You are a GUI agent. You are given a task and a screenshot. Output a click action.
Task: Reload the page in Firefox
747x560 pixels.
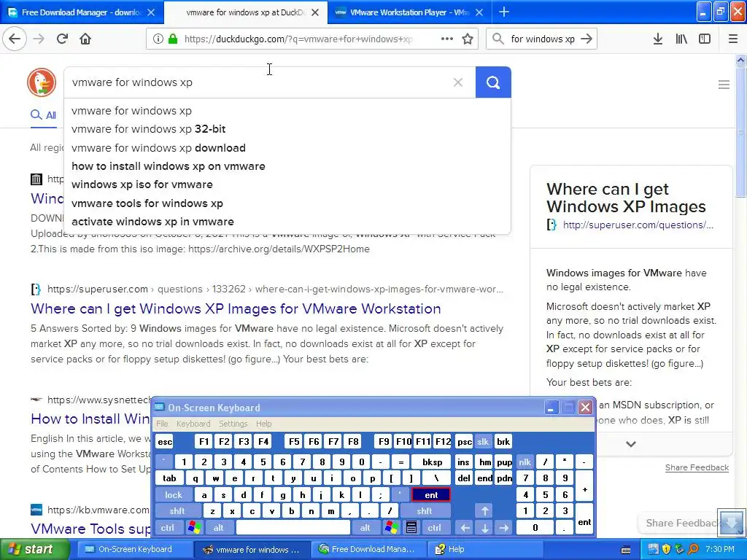(62, 39)
